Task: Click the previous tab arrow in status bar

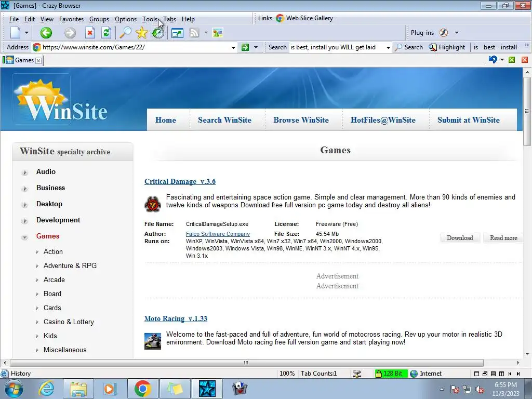Action: pos(510,374)
